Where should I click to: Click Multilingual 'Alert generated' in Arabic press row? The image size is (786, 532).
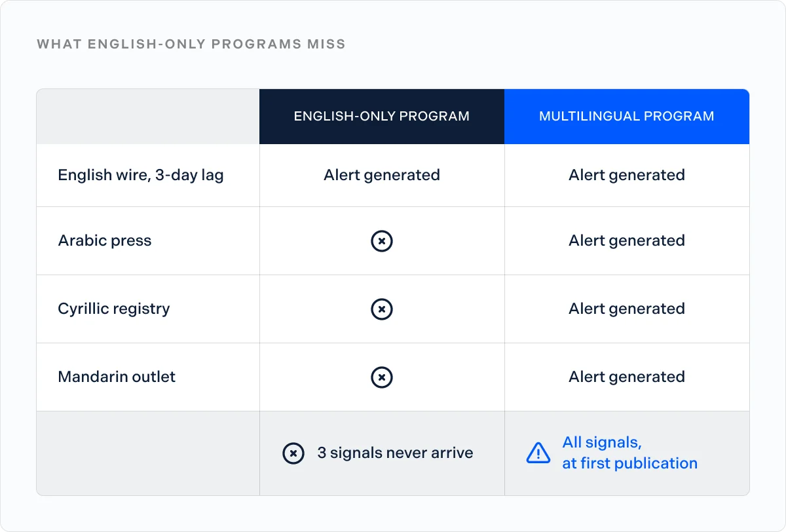[x=627, y=240]
